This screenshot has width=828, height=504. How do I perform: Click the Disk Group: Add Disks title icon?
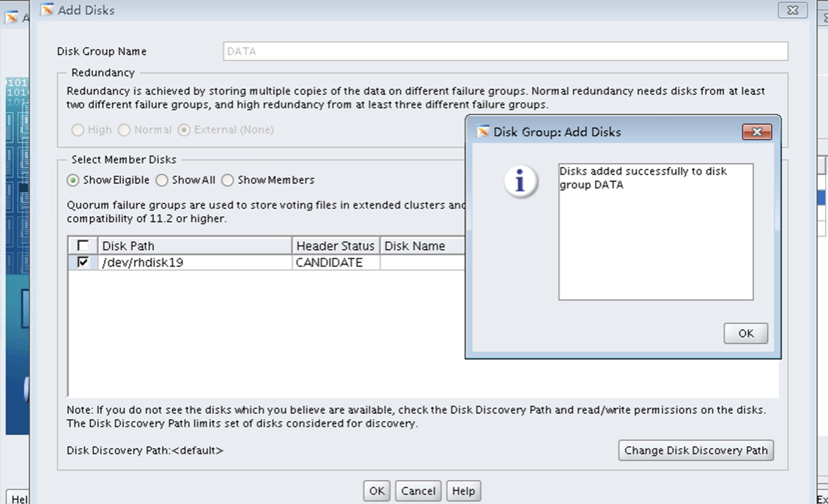point(483,131)
